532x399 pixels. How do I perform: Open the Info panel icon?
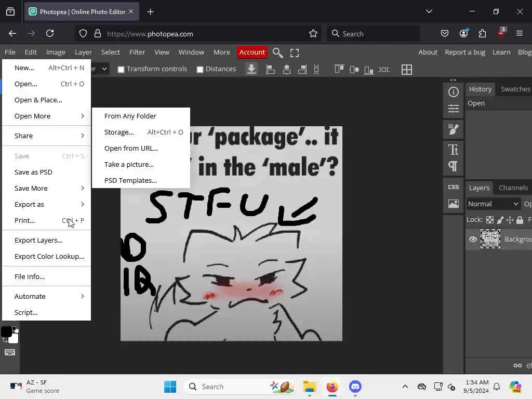(453, 92)
